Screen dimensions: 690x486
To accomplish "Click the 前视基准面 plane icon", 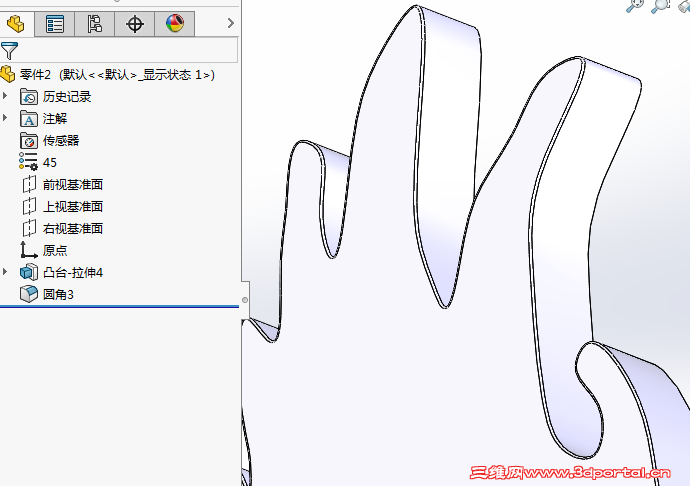I will coord(29,184).
